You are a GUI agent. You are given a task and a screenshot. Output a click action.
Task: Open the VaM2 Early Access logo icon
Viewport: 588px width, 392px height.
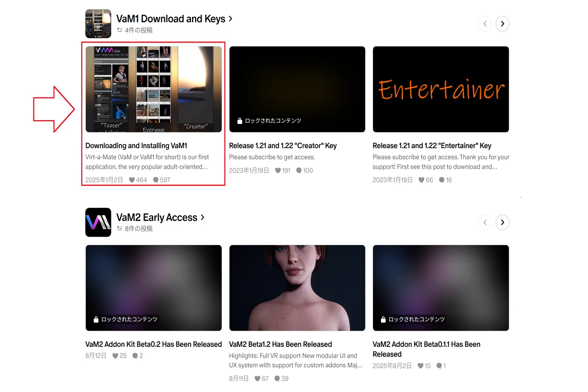tap(98, 222)
